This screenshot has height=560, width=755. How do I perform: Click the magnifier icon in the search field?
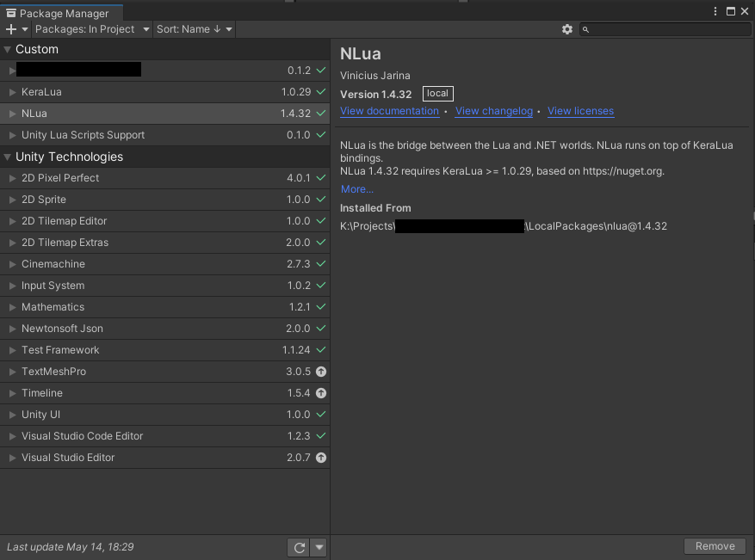coord(585,28)
